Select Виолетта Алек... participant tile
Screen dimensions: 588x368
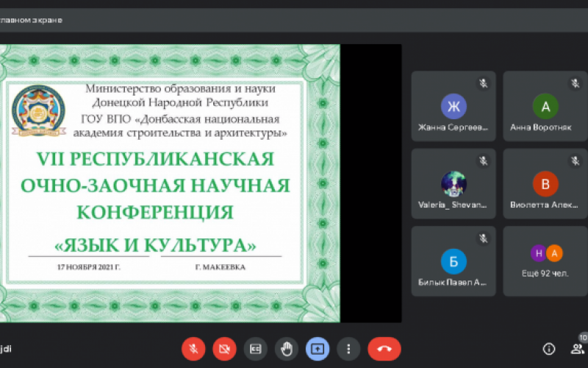[545, 183]
